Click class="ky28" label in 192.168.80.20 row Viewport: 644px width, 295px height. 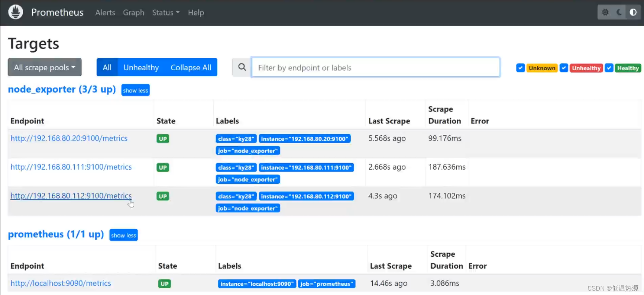click(236, 139)
